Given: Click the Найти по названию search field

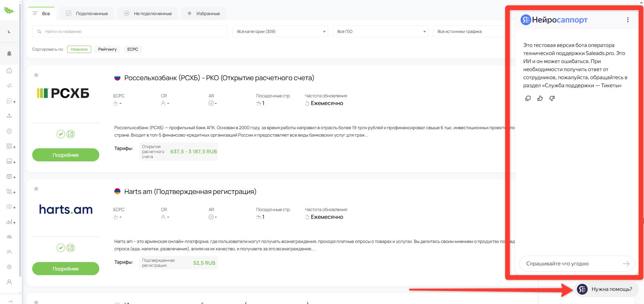Looking at the screenshot, I should (130, 32).
